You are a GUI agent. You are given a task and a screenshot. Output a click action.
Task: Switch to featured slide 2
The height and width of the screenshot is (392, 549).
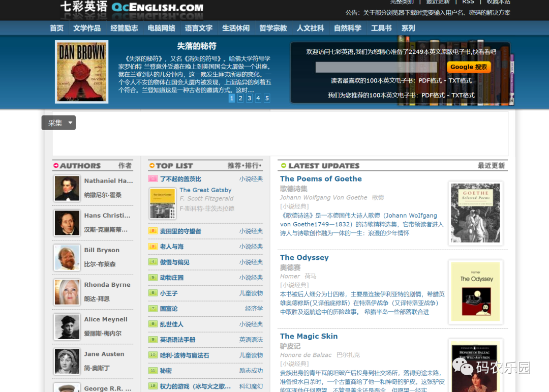(240, 98)
